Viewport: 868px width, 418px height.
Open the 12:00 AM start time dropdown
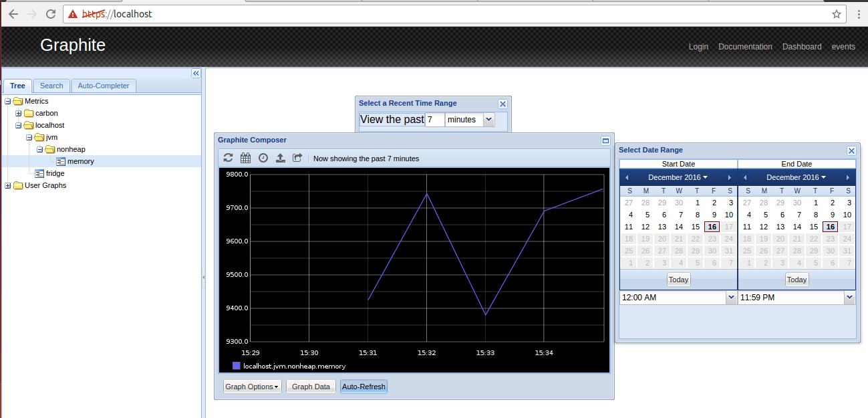[730, 298]
